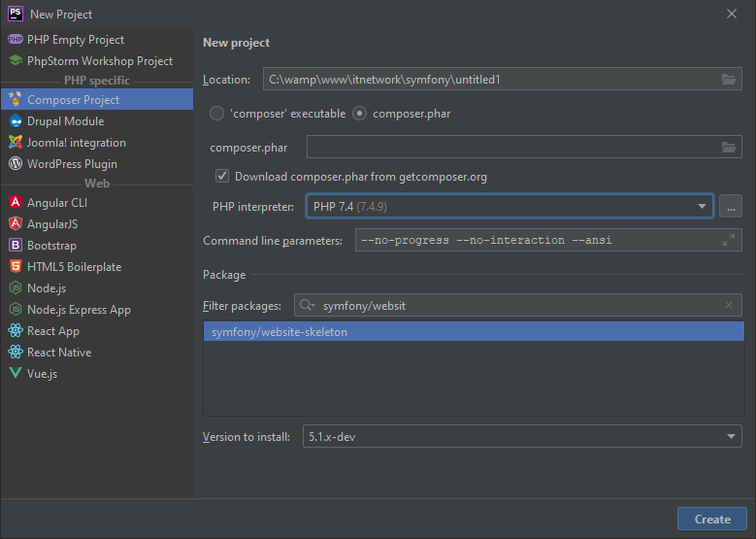Click the Vue.js icon
Viewport: 756px width, 539px height.
(x=16, y=373)
